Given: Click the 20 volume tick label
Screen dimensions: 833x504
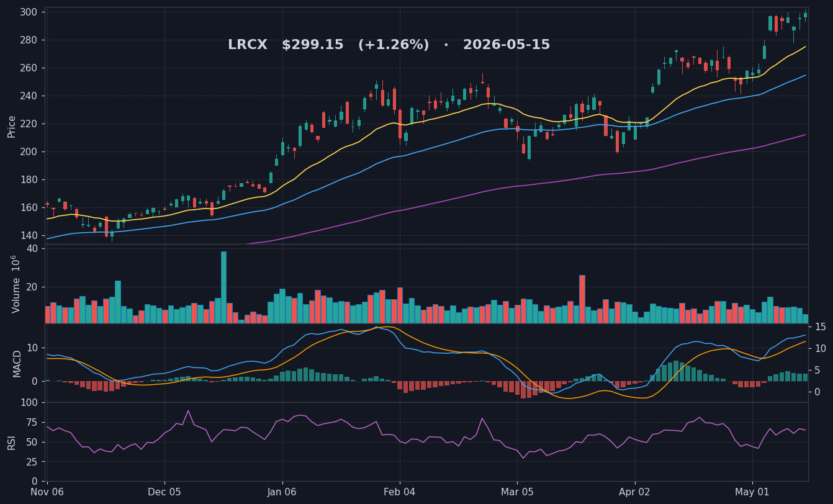Looking at the screenshot, I should (x=32, y=287).
